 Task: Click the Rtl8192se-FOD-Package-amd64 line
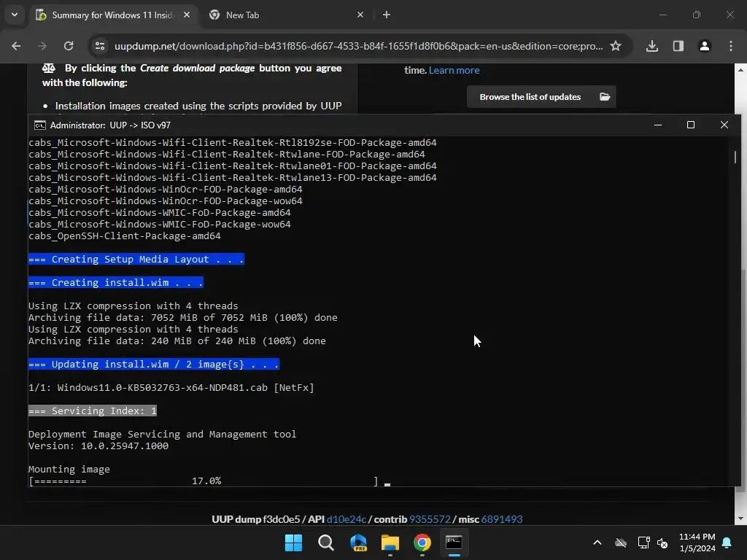(x=233, y=142)
